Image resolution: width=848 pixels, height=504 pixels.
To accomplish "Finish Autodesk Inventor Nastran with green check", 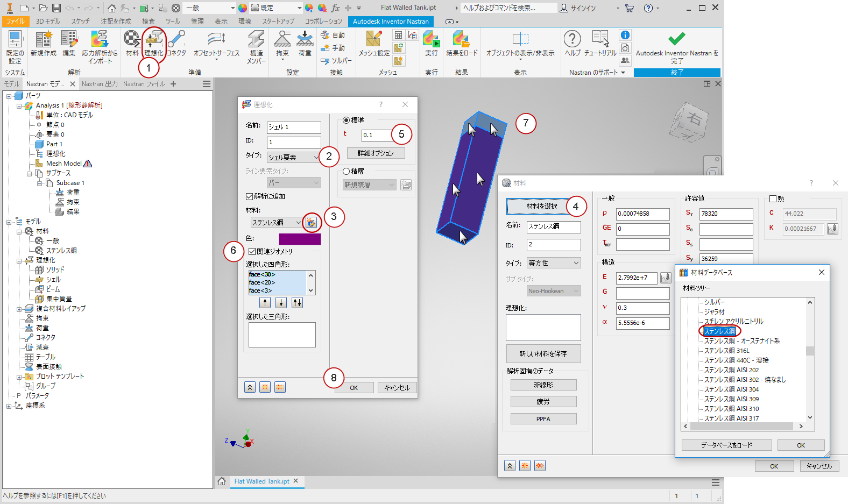I will (677, 47).
